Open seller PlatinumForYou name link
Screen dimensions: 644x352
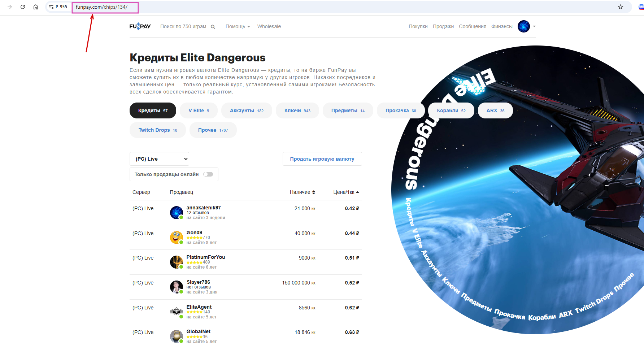pyautogui.click(x=206, y=257)
